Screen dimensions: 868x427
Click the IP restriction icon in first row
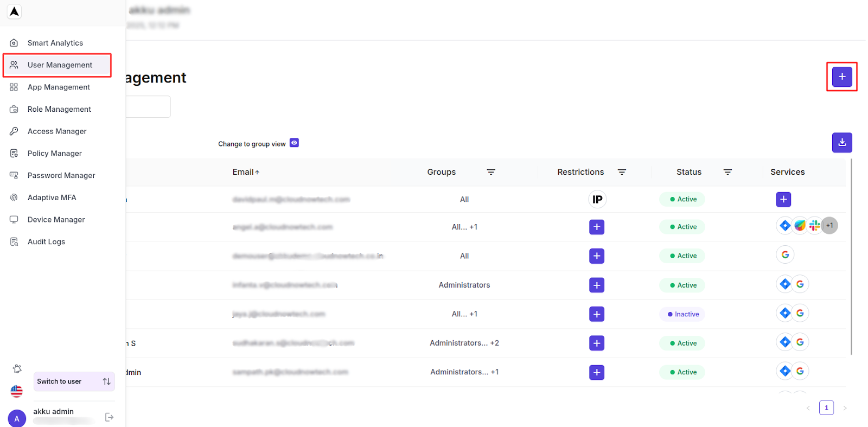[x=597, y=199]
